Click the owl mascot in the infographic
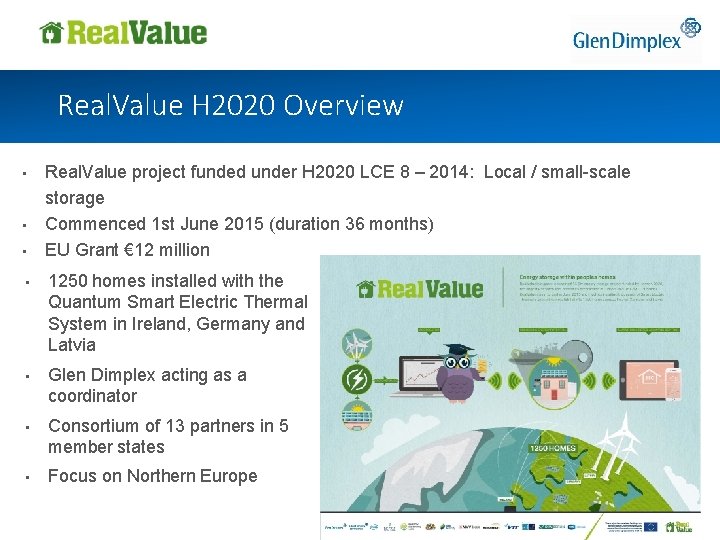Image resolution: width=720 pixels, height=540 pixels. coord(458,373)
